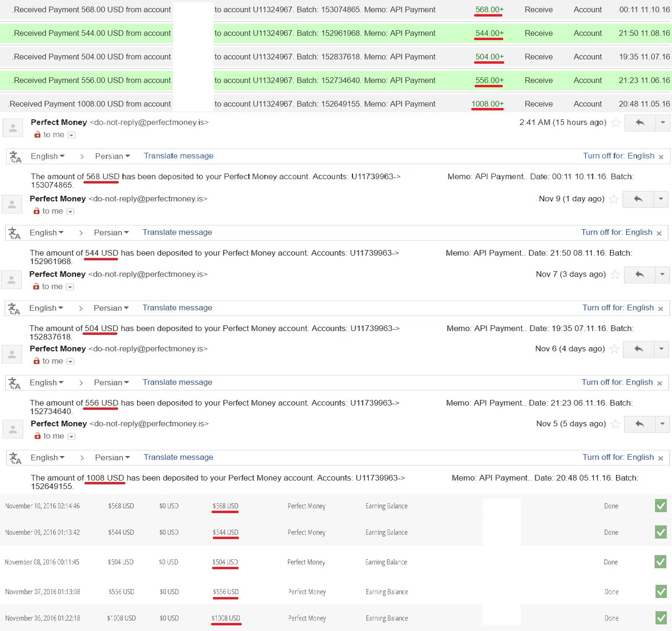Open more-actions dropdown on Nov 5 email
The image size is (672, 631).
coord(662,424)
